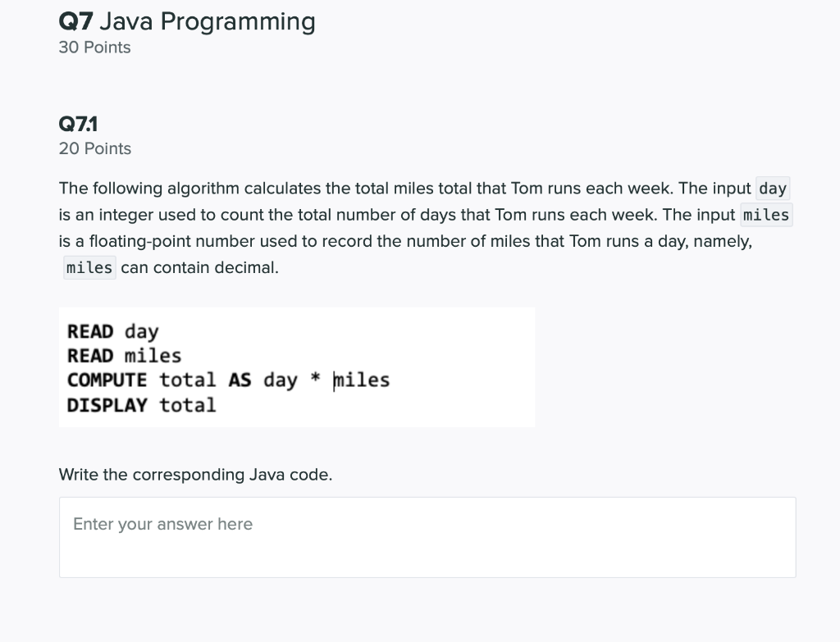Select the second miles code token
Image resolution: width=840 pixels, height=642 pixels.
(x=89, y=266)
